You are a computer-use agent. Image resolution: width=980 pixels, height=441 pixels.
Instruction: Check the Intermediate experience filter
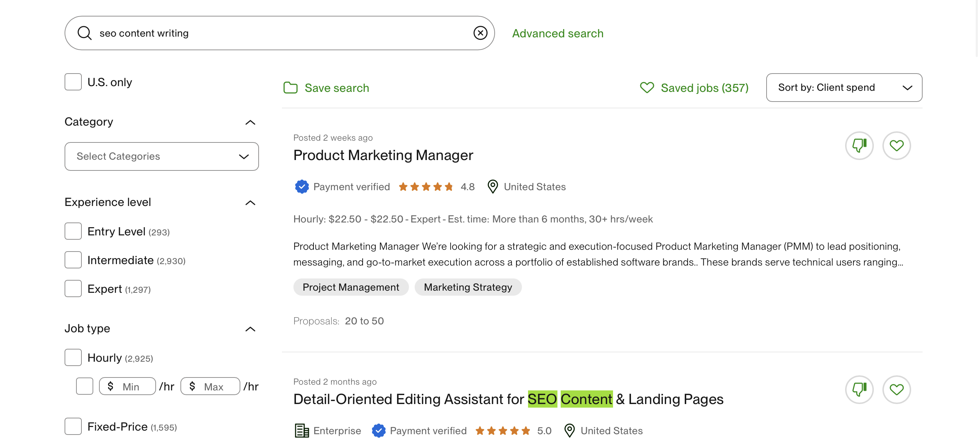point(73,260)
